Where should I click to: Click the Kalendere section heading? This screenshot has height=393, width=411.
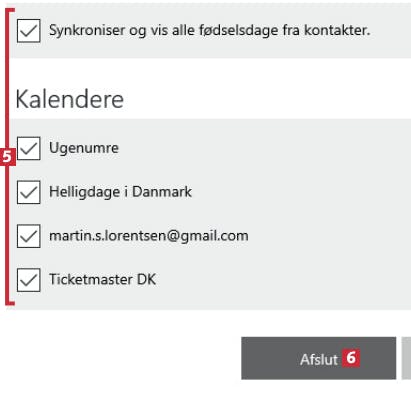point(70,99)
